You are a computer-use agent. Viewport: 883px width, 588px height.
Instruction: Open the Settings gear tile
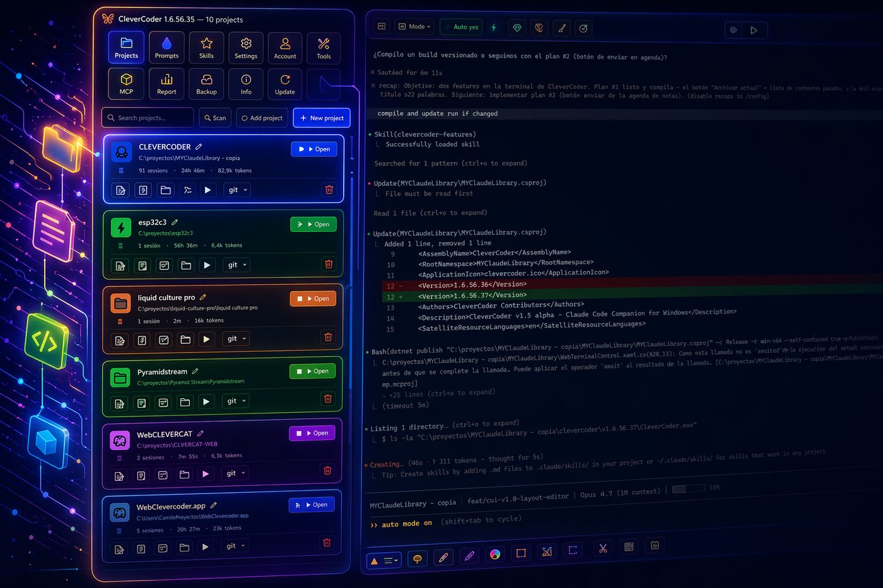coord(246,48)
